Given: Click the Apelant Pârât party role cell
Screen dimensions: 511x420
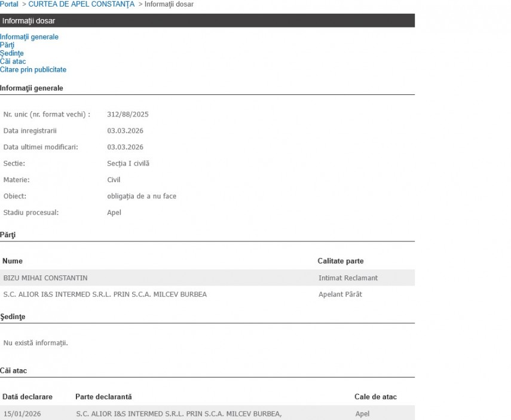Looking at the screenshot, I should click(x=340, y=294).
